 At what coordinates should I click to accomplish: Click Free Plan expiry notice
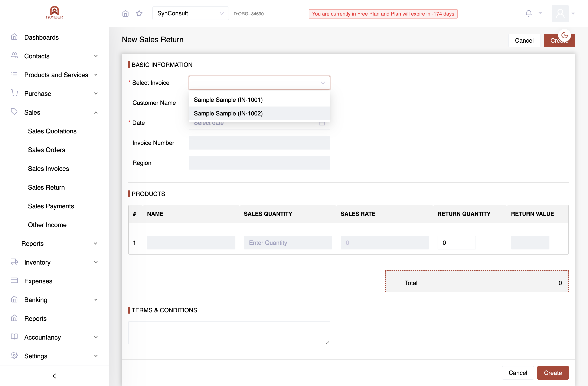tap(383, 14)
